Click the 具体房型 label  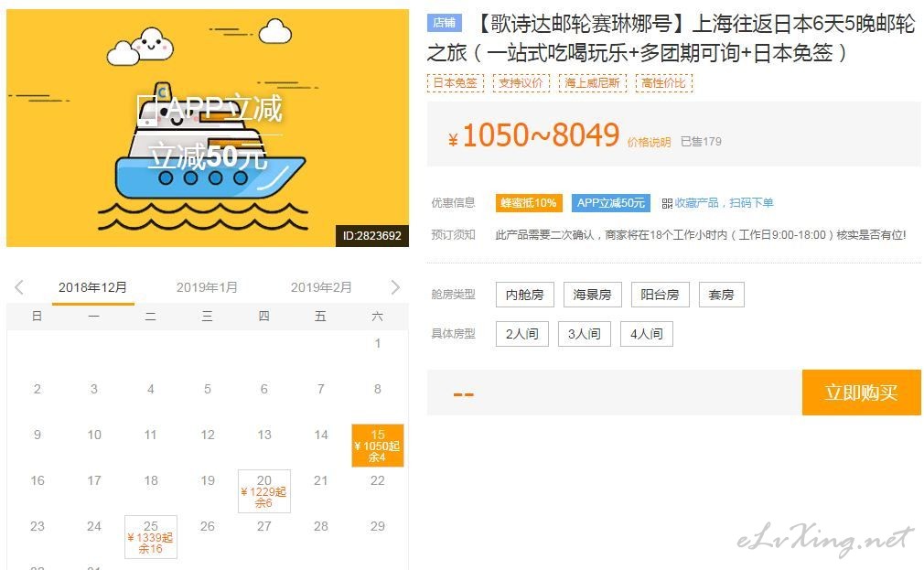click(x=453, y=334)
